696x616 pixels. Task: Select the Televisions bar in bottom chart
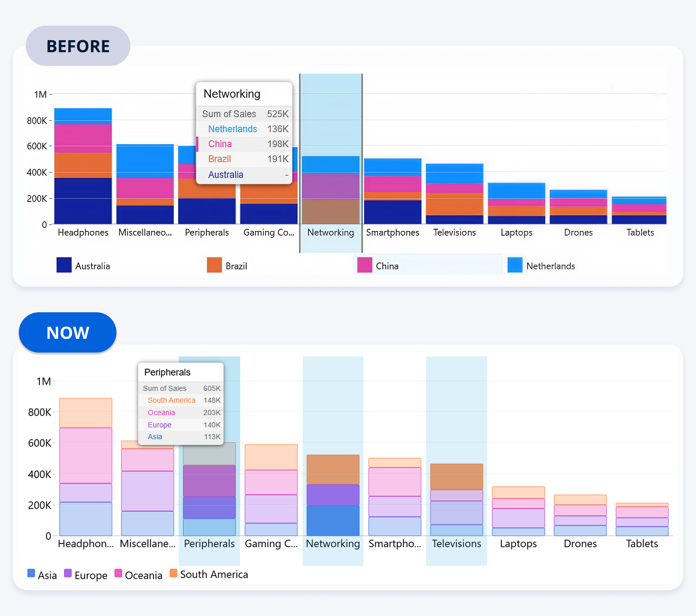[x=456, y=500]
